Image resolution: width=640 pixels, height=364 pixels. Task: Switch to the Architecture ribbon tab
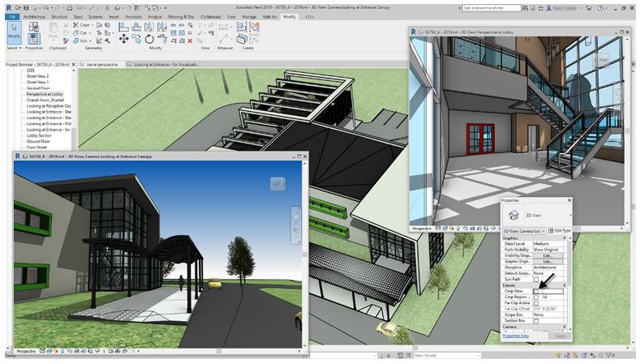(34, 17)
